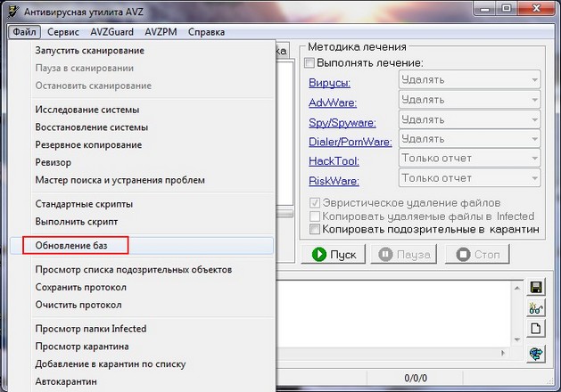This screenshot has width=561, height=392.
Task: Click the glasses icon beside the log
Action: [536, 308]
